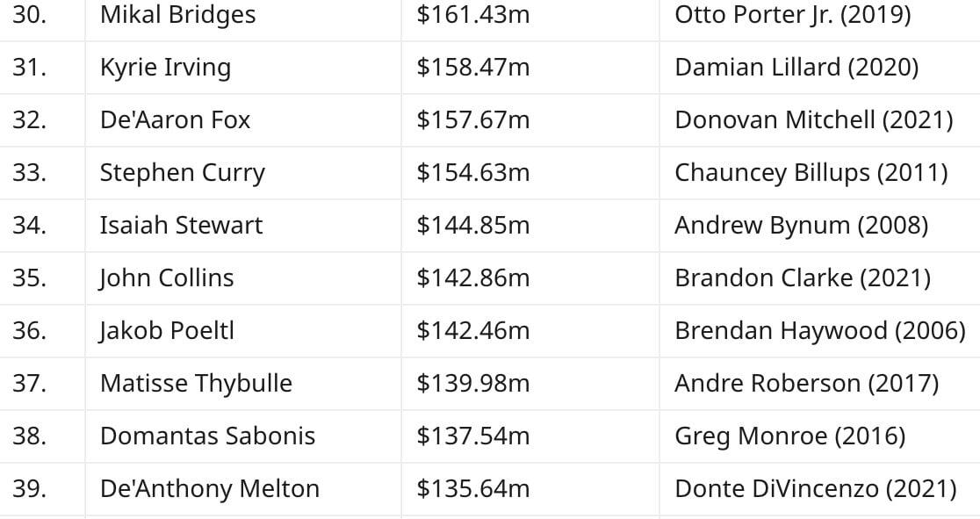Select the $154.63m amount for Curry
Image resolution: width=980 pixels, height=519 pixels.
coord(473,173)
